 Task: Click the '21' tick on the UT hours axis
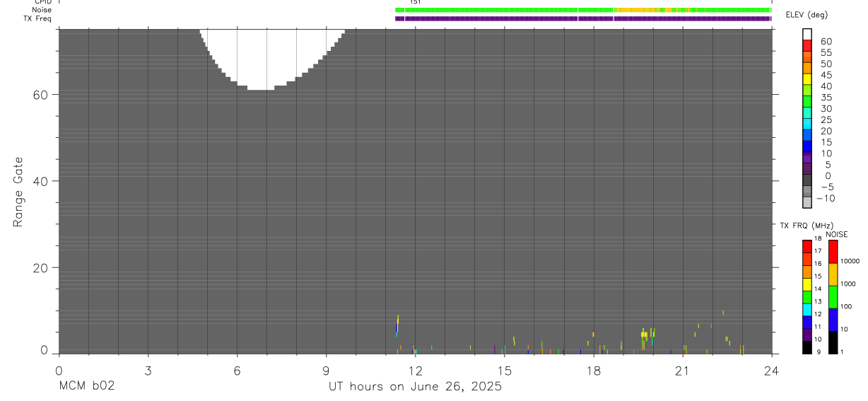(682, 369)
